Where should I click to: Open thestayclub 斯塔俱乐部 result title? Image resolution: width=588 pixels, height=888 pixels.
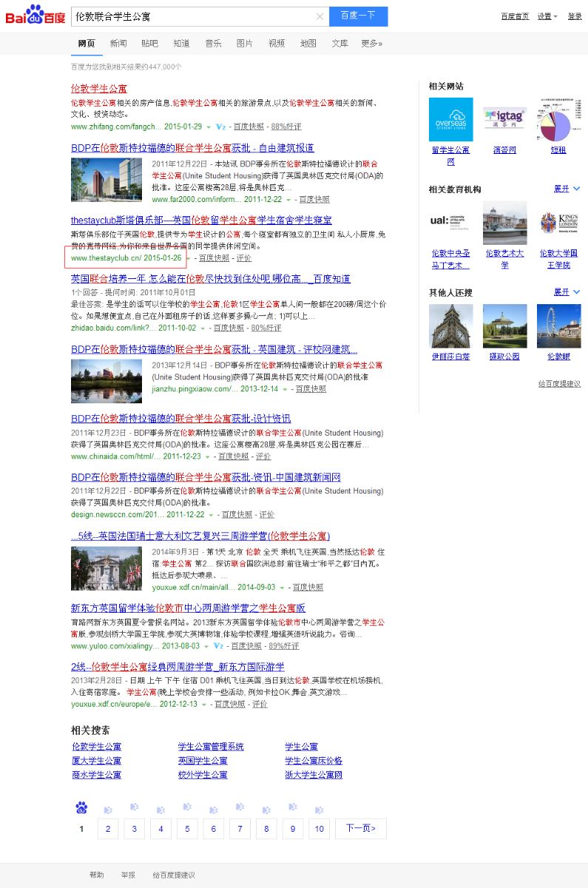[x=201, y=221]
